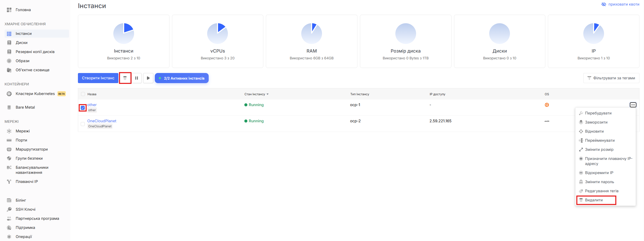This screenshot has width=644, height=241.
Task: Open Кластери Kubernetes in the sidebar
Action: click(x=35, y=94)
